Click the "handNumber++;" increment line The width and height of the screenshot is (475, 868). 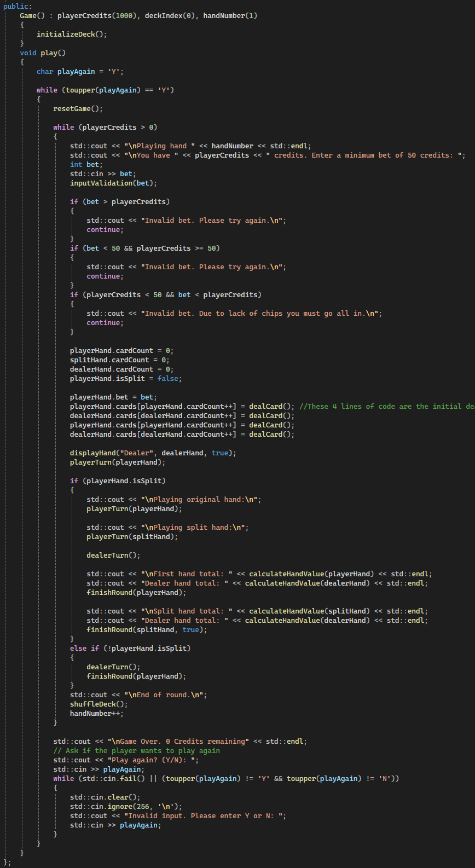(x=96, y=713)
